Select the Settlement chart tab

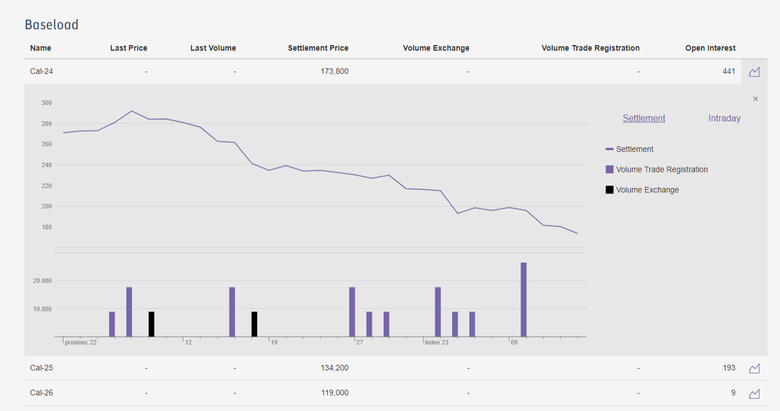click(643, 118)
